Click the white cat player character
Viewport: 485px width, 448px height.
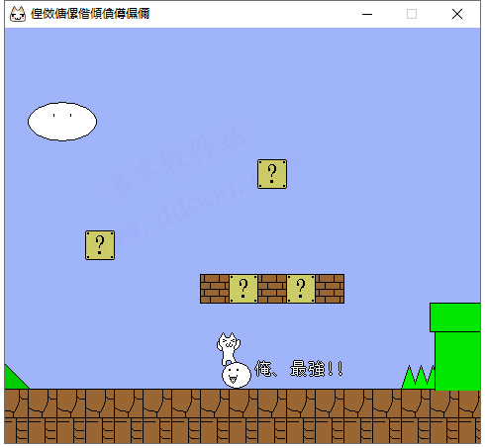229,349
